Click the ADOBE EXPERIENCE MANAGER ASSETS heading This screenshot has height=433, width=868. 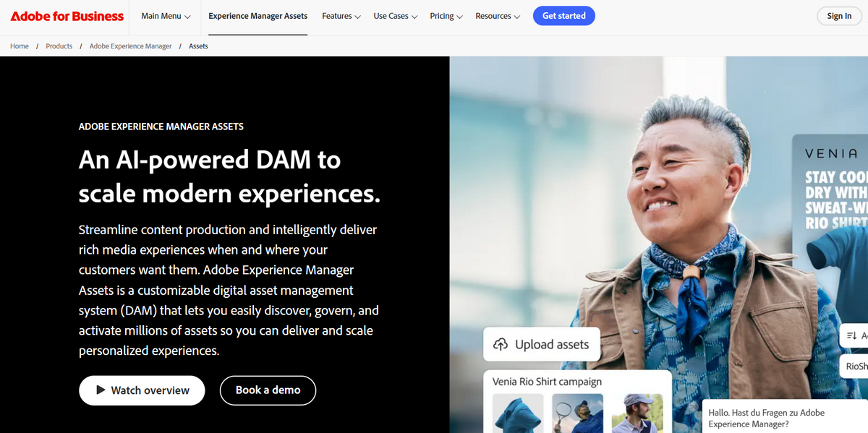tap(161, 127)
